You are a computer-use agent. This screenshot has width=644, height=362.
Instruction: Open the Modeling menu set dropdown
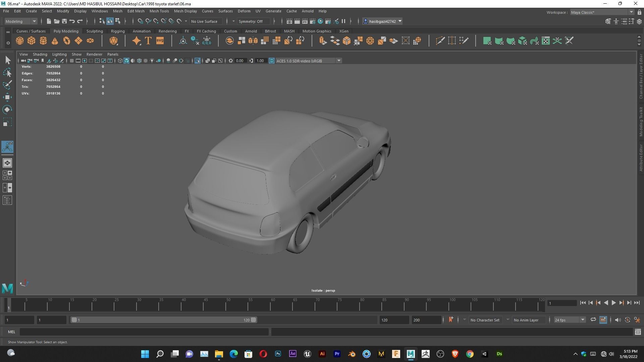21,21
